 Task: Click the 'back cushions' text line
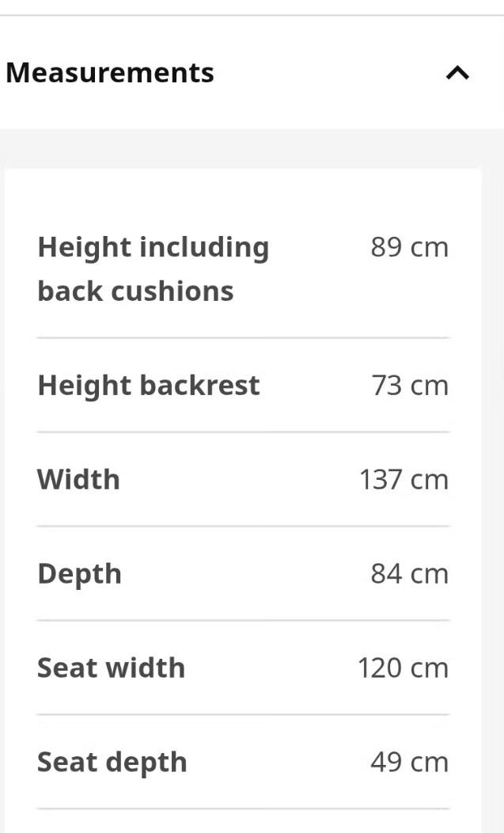135,291
